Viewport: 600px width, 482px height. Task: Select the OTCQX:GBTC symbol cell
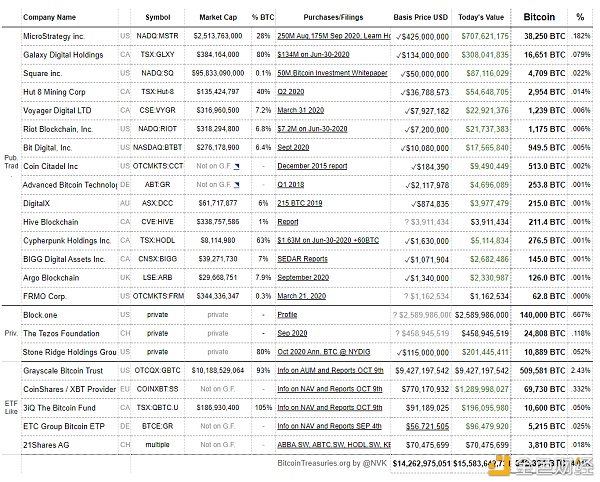[157, 370]
